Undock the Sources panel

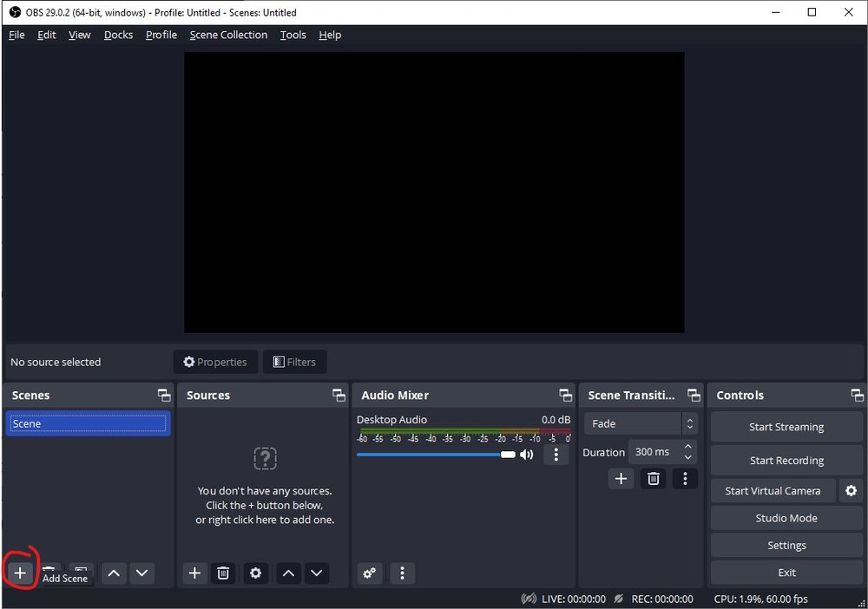point(339,395)
